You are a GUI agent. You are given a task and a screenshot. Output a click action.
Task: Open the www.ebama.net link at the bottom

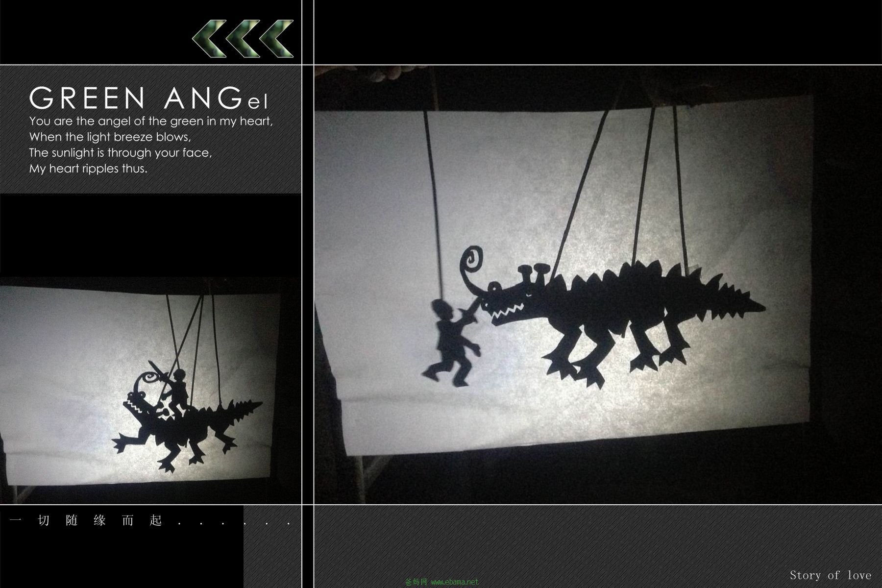coord(454,582)
